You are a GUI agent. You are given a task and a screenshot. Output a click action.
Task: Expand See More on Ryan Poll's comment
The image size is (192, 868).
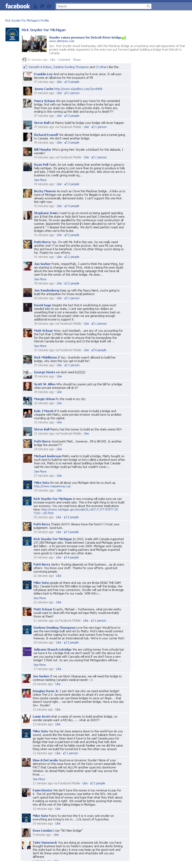pyautogui.click(x=40, y=180)
